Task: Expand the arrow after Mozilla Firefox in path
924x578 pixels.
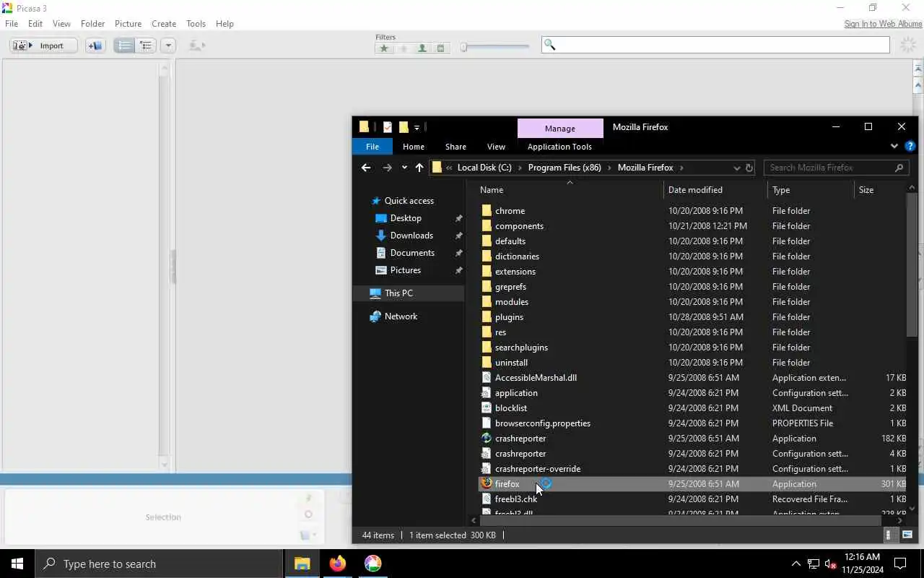Action: pos(681,168)
